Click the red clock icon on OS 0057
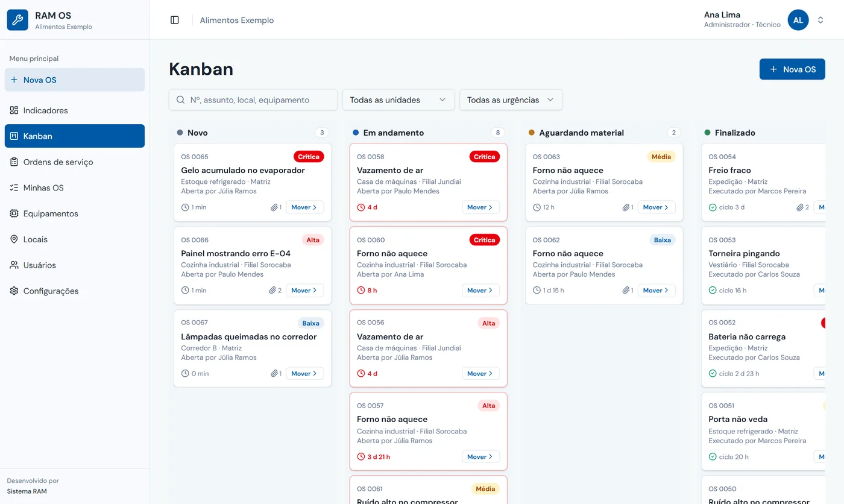Image resolution: width=844 pixels, height=504 pixels. point(361,457)
